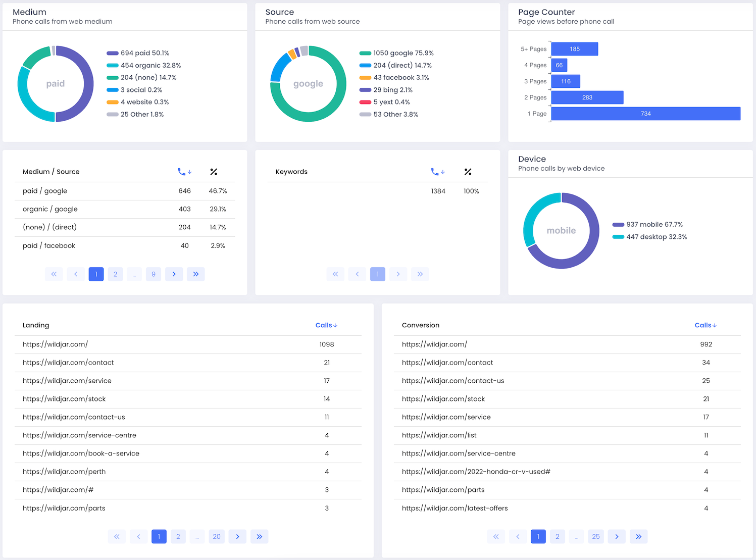
Task: Click the mobile donut chart center label
Action: [x=561, y=231]
